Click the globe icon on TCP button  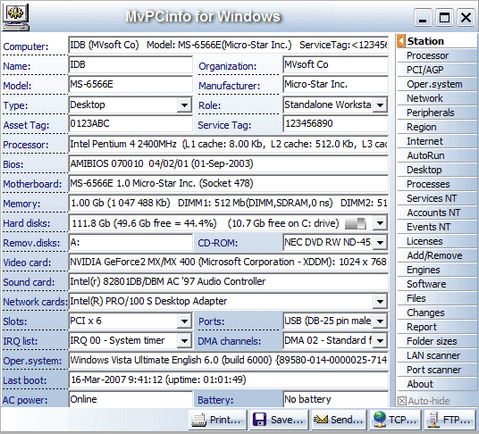[380, 419]
